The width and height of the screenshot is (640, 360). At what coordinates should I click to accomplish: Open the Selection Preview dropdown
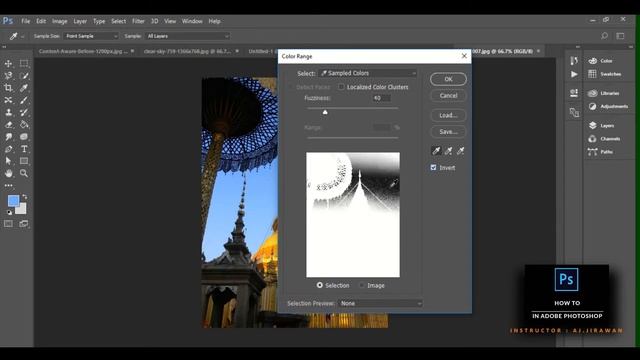click(380, 303)
